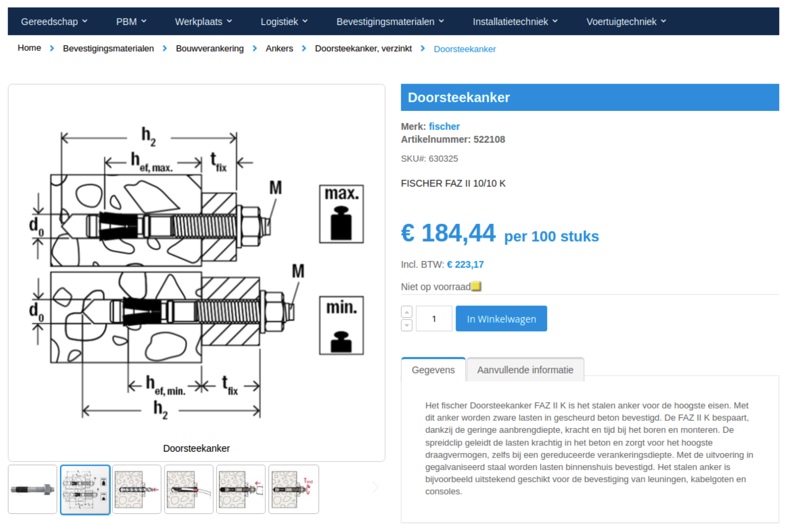Show the torque tightening step thumbnail
Screen dimensions: 788x532
[293, 489]
